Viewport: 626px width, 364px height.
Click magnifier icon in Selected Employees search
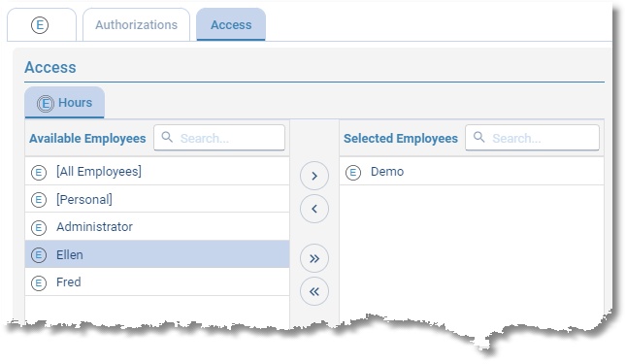click(478, 137)
